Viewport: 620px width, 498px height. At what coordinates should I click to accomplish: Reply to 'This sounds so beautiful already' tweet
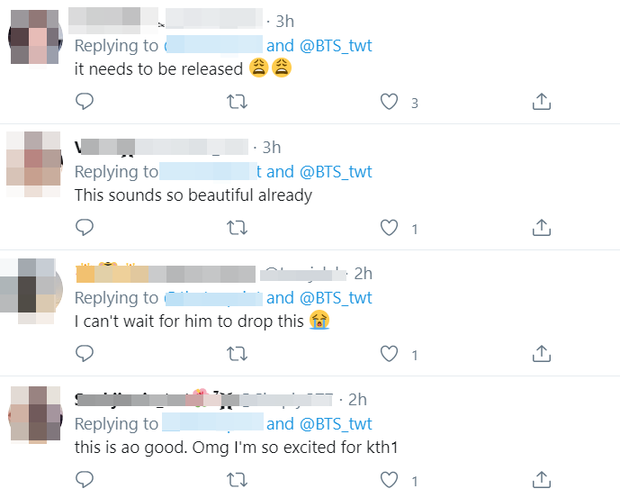(85, 228)
